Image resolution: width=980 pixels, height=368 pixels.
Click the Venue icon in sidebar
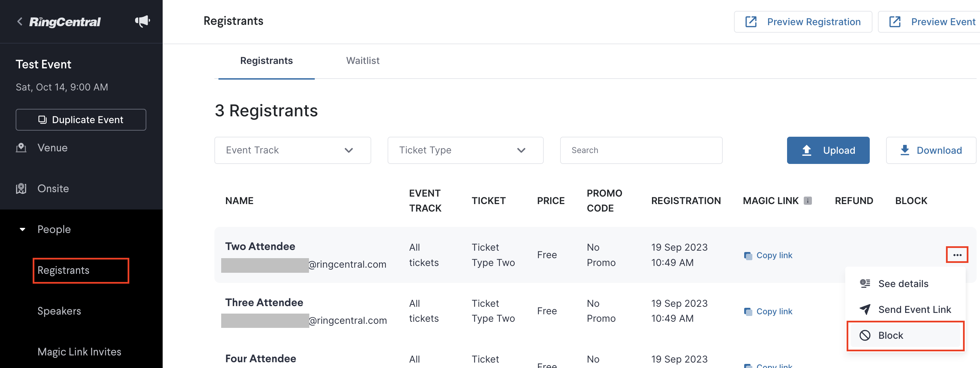21,148
